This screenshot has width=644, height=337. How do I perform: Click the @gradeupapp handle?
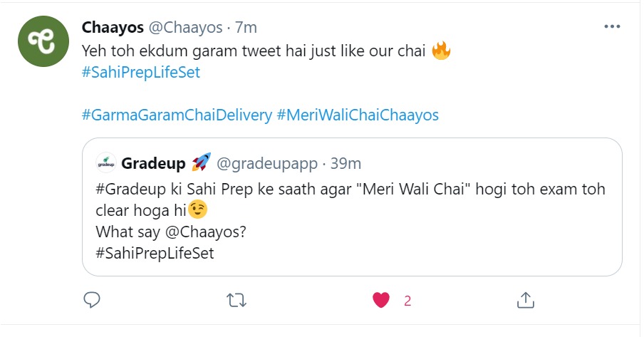[266, 163]
